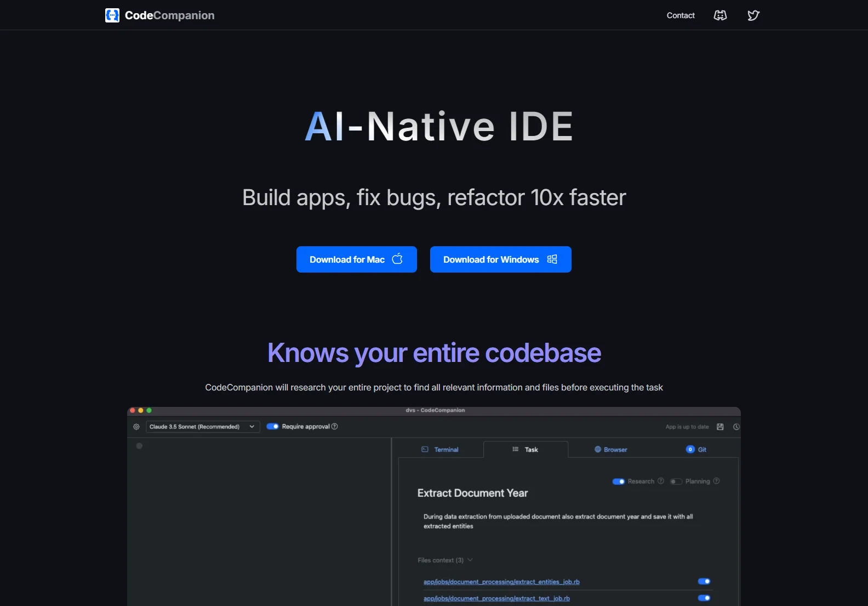This screenshot has height=606, width=868.
Task: Toggle off extract_entities_job.rb file context
Action: tap(704, 581)
